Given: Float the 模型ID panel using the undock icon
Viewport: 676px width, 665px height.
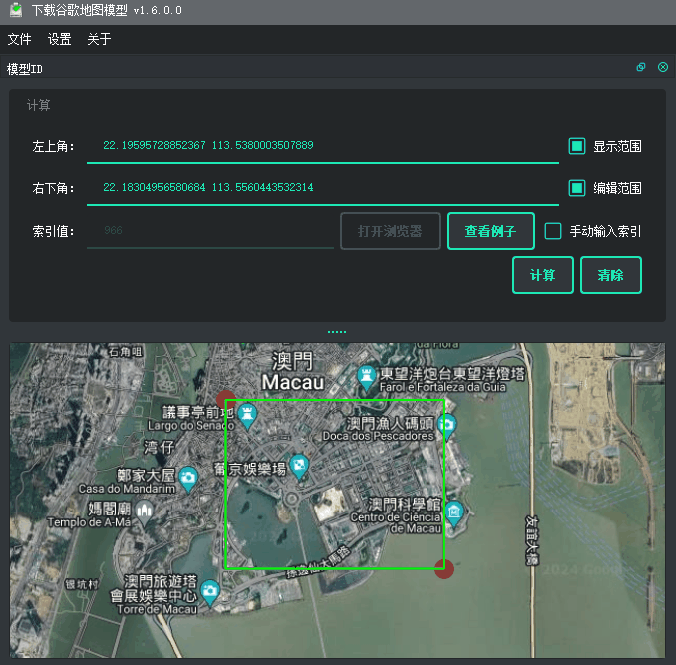Looking at the screenshot, I should coord(641,67).
